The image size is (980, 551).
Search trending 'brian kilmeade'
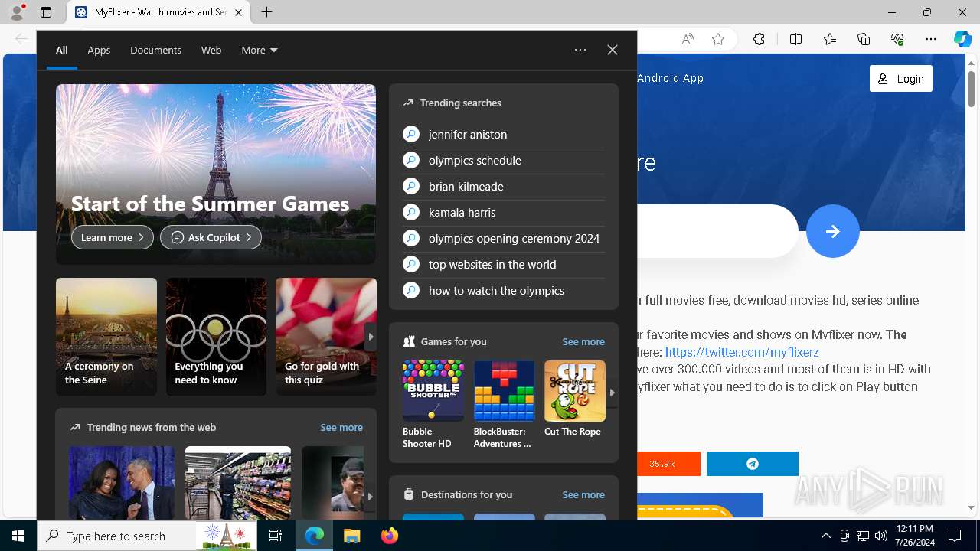504,186
